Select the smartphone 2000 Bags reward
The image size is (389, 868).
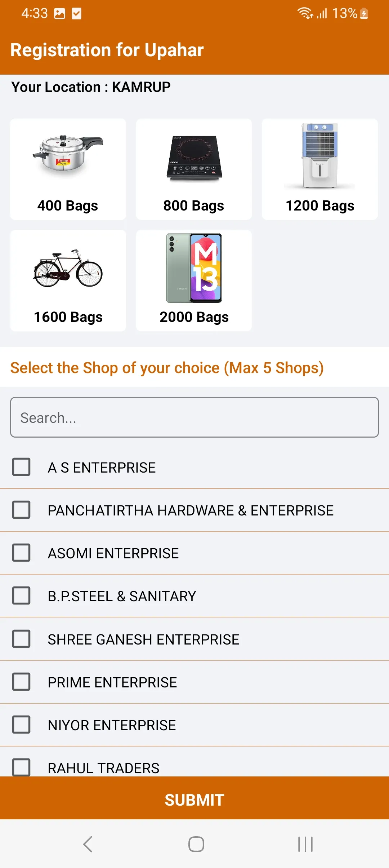pyautogui.click(x=194, y=280)
